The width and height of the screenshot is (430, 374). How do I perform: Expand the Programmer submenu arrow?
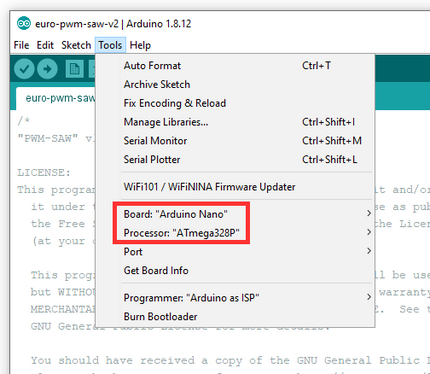coord(369,297)
